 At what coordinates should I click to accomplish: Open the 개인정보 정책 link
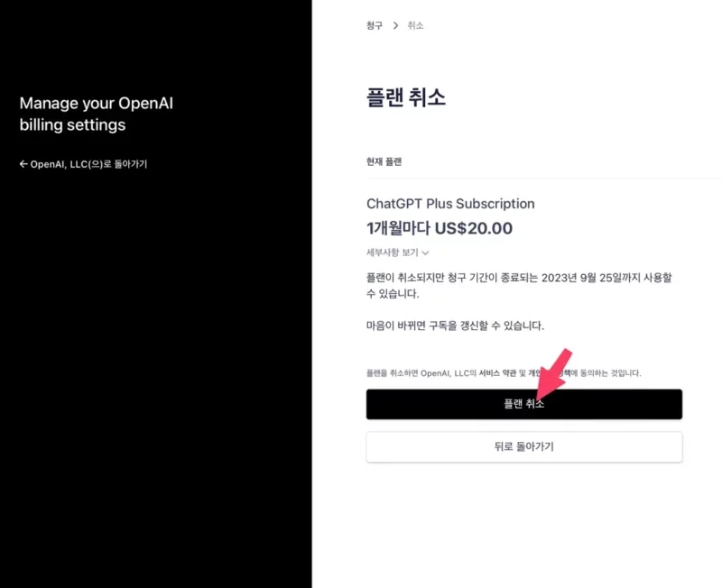(550, 373)
